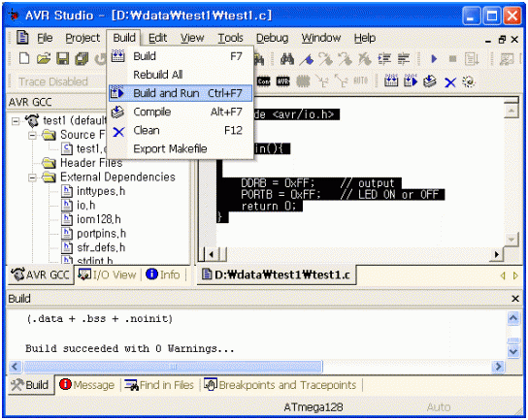Select Build and Run menu entry
Screen dimensions: 528x420
[x=181, y=93]
